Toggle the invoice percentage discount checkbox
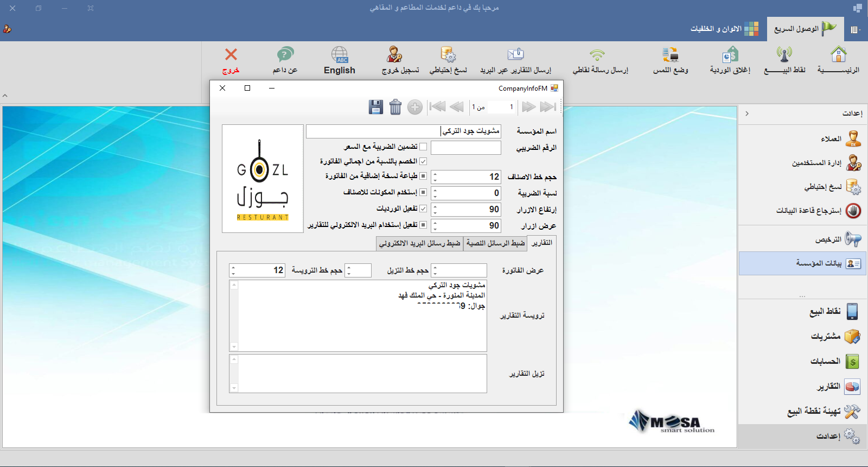The width and height of the screenshot is (868, 467). point(423,161)
